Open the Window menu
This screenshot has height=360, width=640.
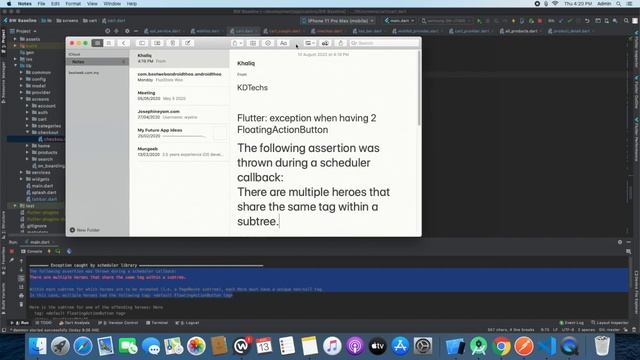[x=112, y=4]
